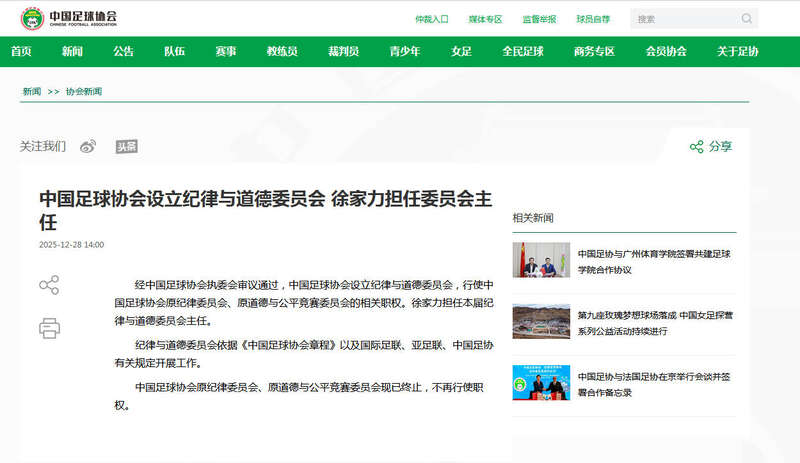This screenshot has width=800, height=463.
Task: Open the 仲裁入口 link
Action: 432,19
